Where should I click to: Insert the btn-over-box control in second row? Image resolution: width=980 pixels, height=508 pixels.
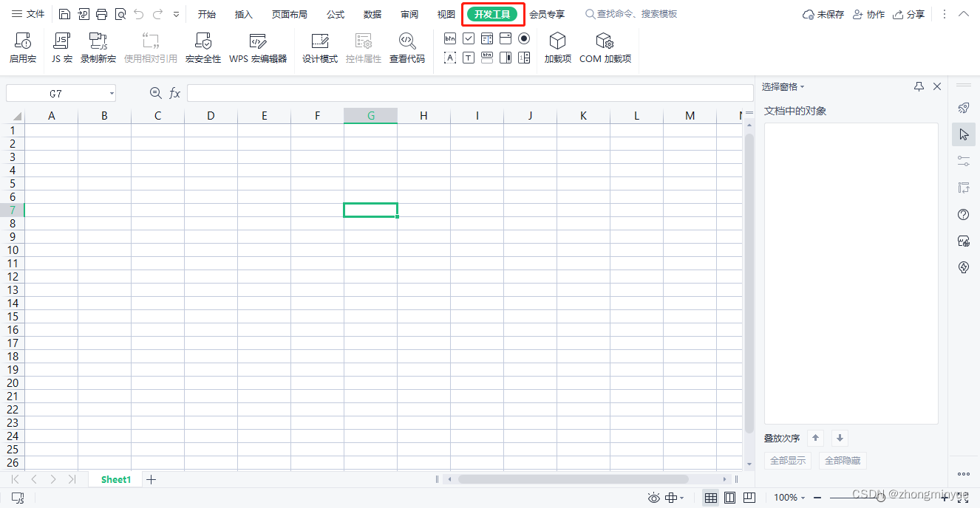(x=487, y=58)
